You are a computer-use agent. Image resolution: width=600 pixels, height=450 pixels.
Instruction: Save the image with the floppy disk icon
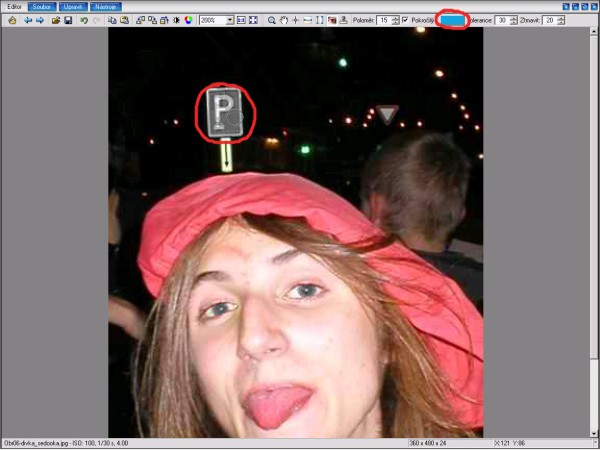[68, 20]
